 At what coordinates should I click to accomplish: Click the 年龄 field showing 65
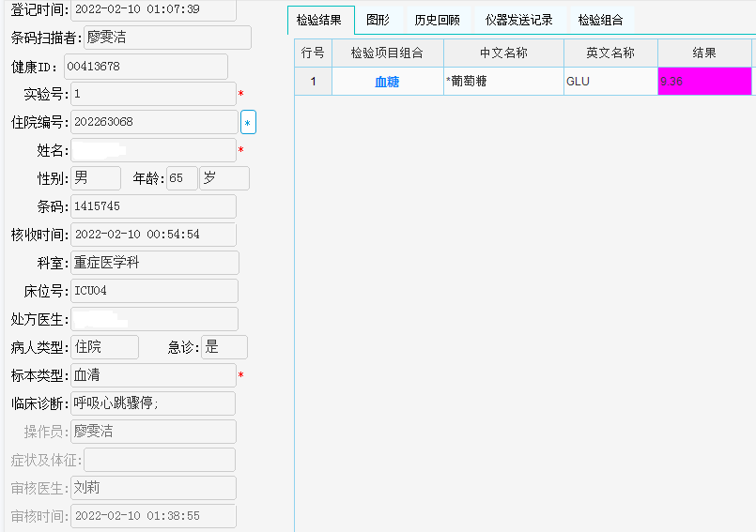pyautogui.click(x=182, y=178)
